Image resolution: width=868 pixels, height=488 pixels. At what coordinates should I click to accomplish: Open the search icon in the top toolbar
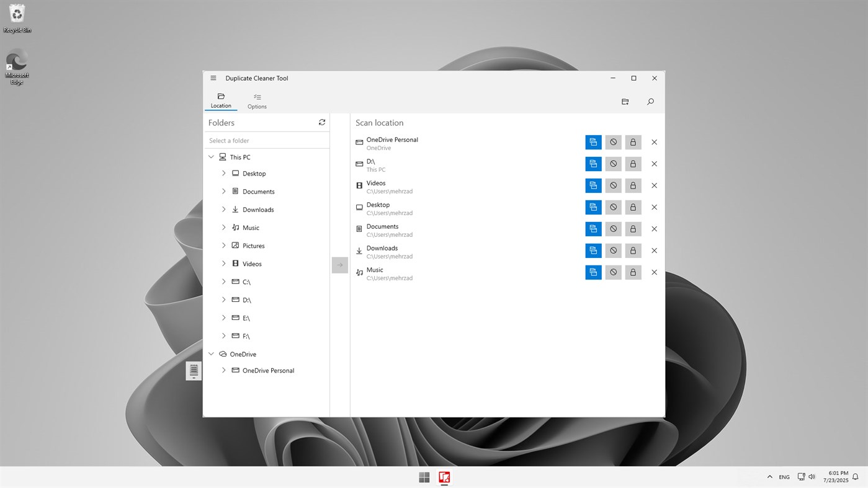click(x=650, y=101)
